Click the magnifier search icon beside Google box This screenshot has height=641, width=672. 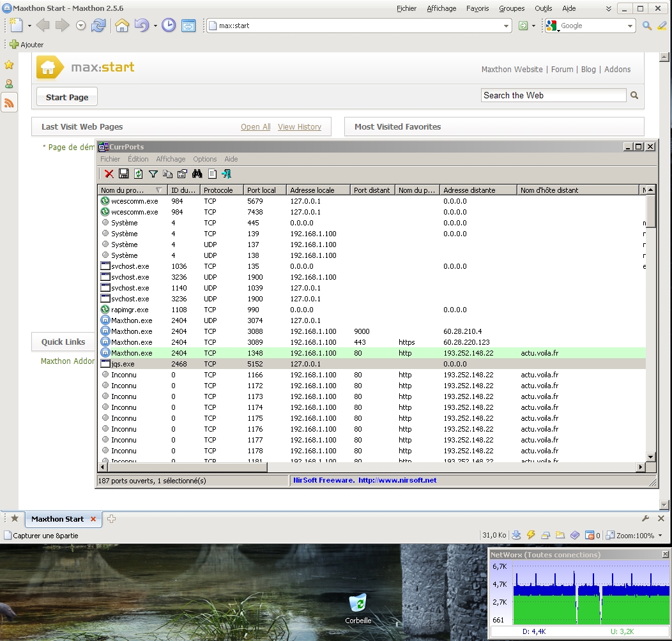(x=647, y=26)
